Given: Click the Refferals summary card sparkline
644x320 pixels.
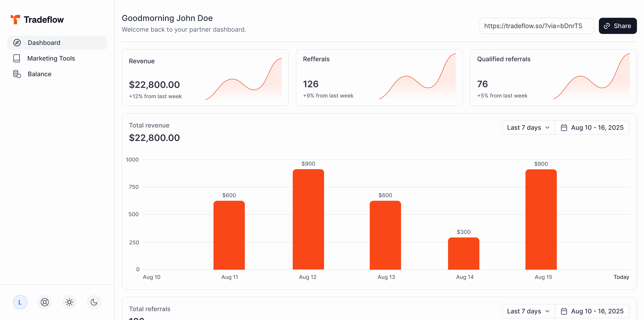Looking at the screenshot, I should [417, 76].
